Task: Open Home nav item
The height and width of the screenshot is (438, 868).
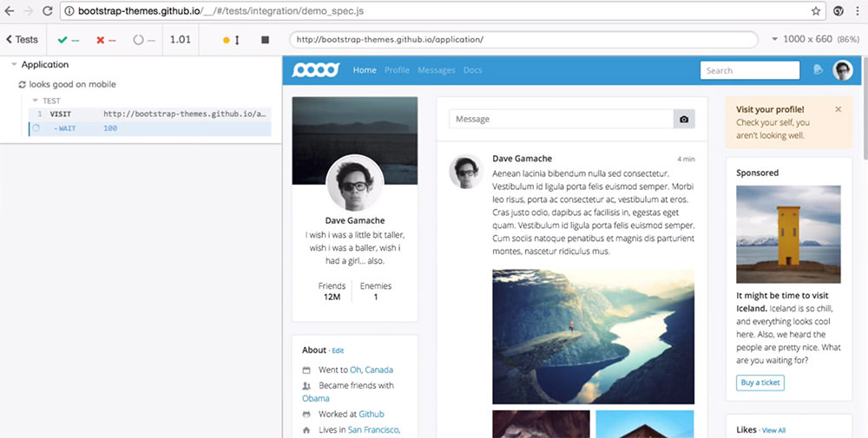Action: tap(365, 70)
